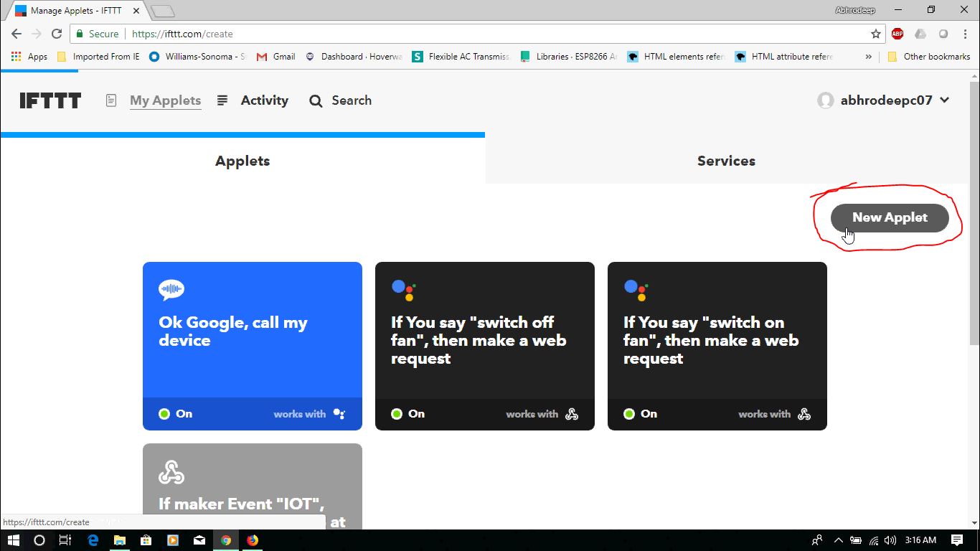Switch to the Applets tab
This screenshot has width=980, height=551.
(x=242, y=161)
